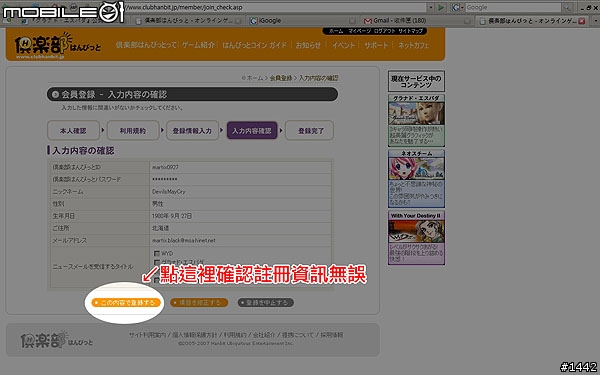Image resolution: width=600 pixels, height=375 pixels.
Task: Click the 利用規約 step box
Action: click(x=133, y=130)
